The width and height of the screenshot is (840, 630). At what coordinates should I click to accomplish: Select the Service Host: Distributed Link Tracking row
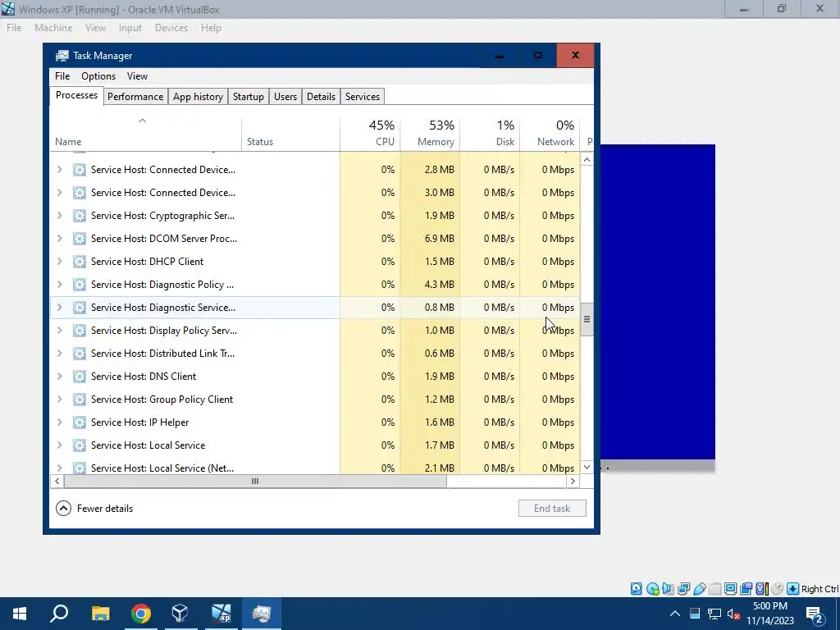click(315, 353)
